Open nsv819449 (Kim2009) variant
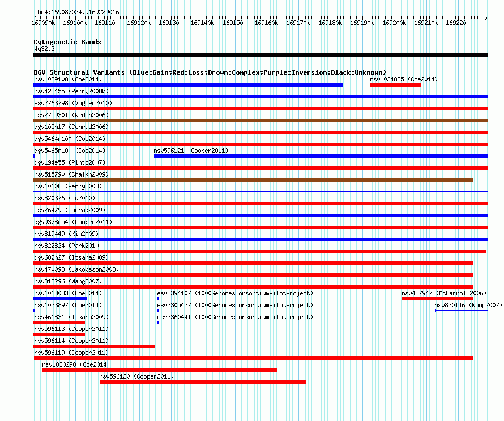Image resolution: width=504 pixels, height=421 pixels. [x=66, y=234]
